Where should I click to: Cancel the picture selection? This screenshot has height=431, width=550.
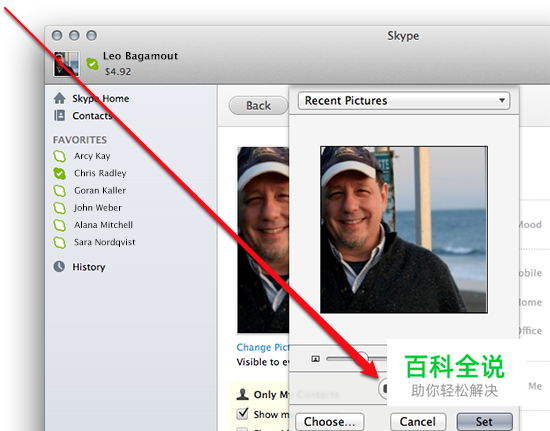[x=418, y=422]
